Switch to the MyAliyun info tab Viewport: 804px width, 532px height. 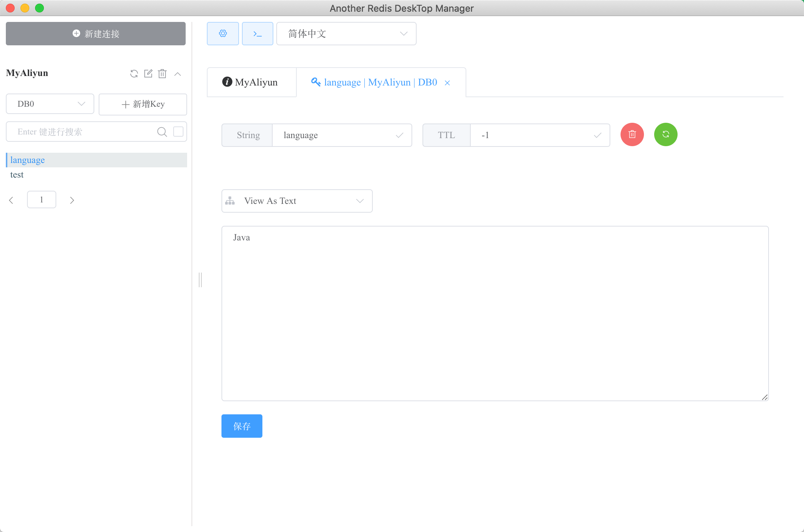coord(251,82)
